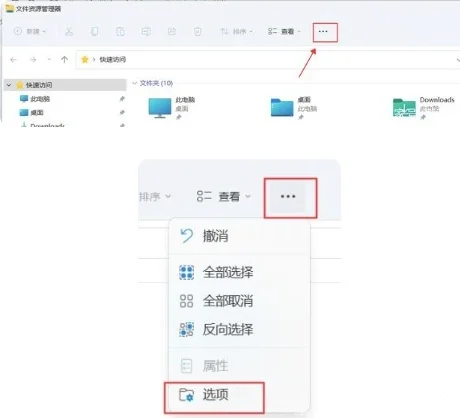Go up one folder with up arrow
This screenshot has width=460, height=418.
tap(64, 60)
